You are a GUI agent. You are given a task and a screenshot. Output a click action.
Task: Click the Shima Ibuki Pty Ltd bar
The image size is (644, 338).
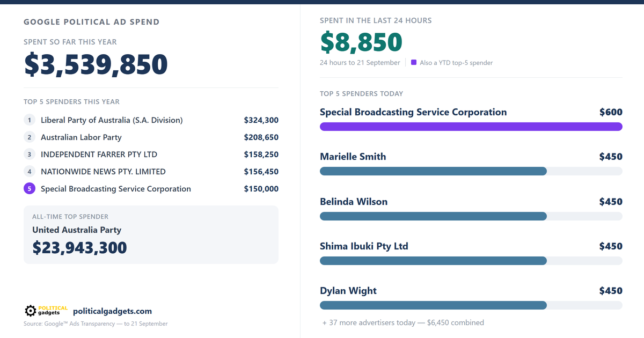click(x=433, y=261)
